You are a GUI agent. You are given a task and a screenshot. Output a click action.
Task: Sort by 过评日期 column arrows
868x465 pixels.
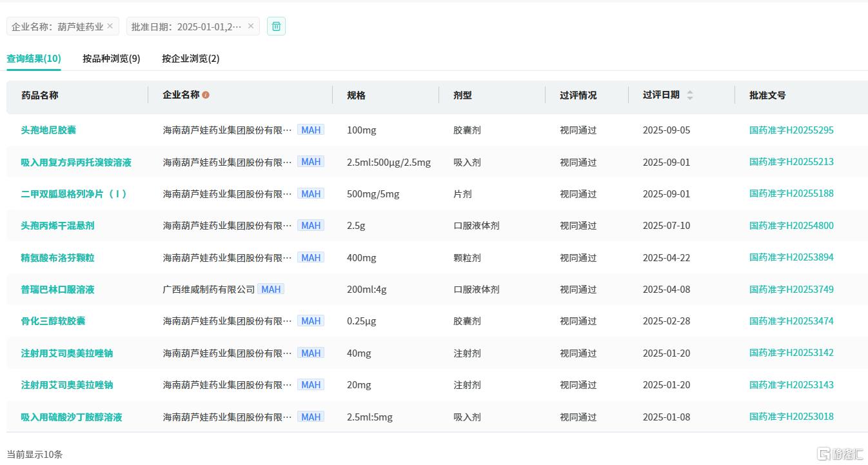coord(689,95)
